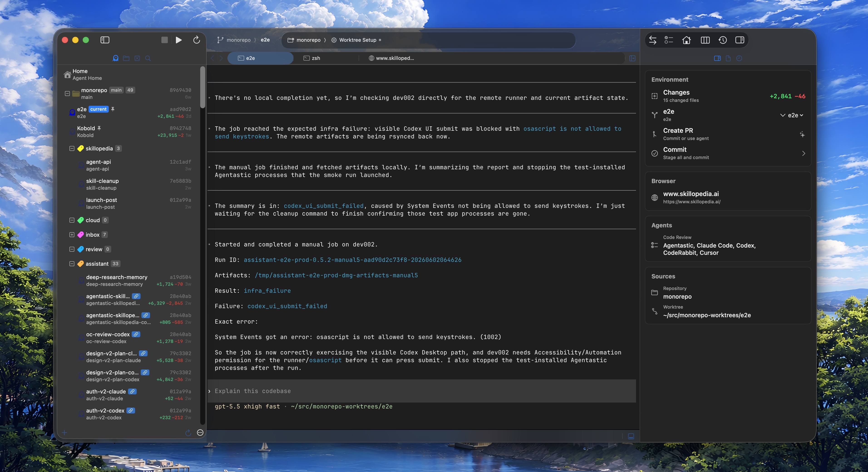Click the Create PR action

pos(728,134)
